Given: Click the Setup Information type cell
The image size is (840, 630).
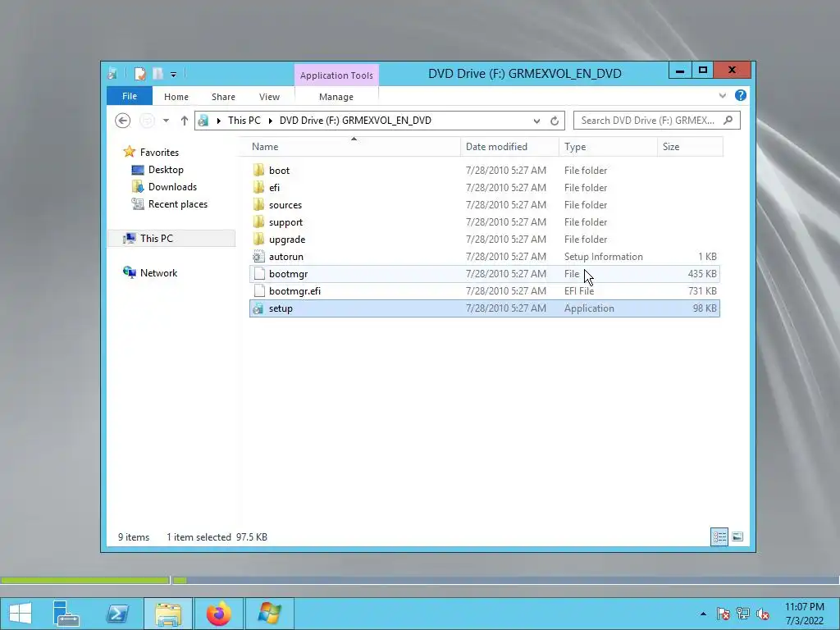Looking at the screenshot, I should tap(603, 257).
